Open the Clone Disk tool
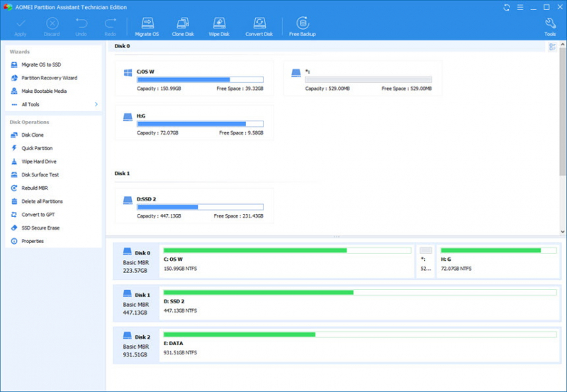 [183, 23]
